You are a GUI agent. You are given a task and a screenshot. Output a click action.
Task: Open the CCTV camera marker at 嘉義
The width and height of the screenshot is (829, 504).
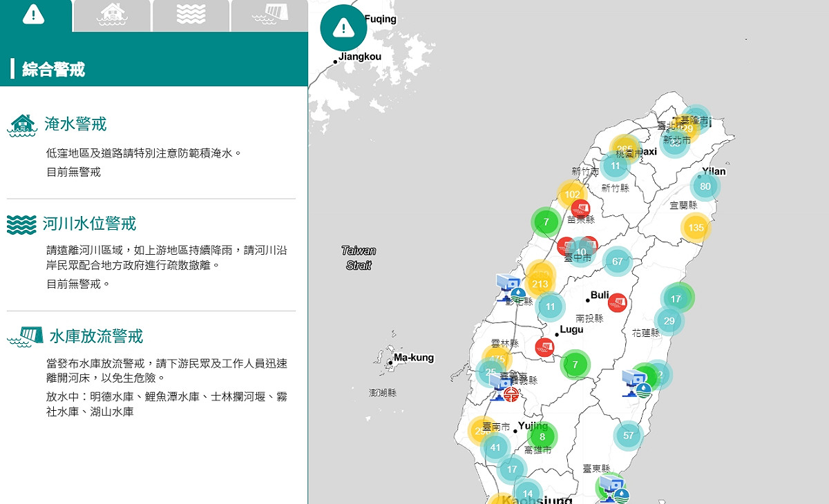pos(500,387)
